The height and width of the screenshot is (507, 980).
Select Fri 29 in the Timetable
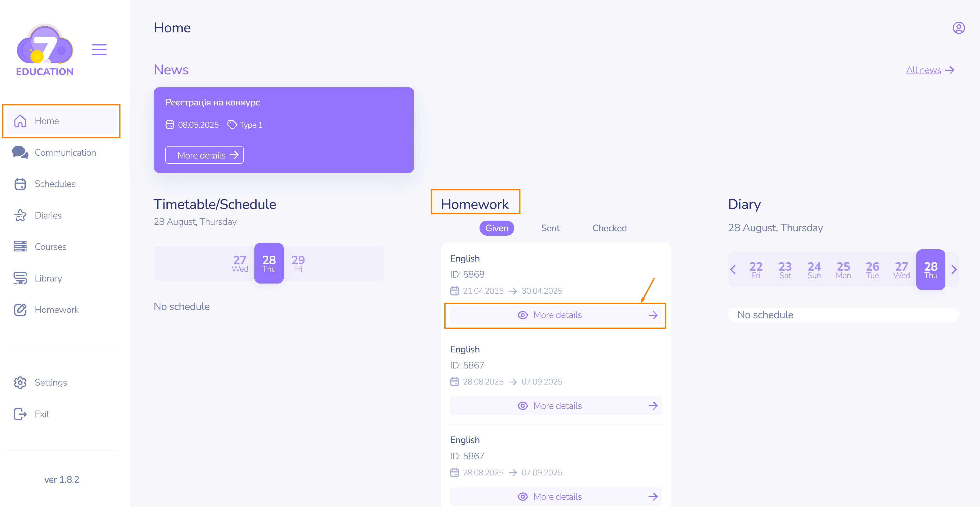298,263
